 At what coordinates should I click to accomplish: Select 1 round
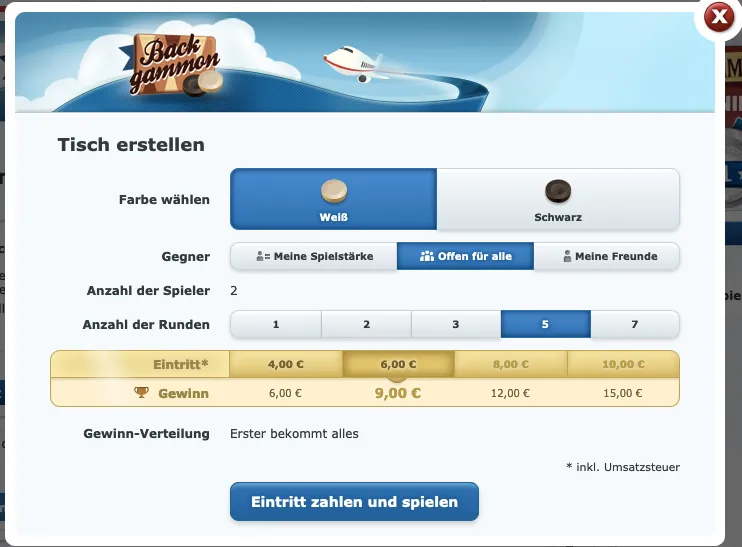[276, 325]
